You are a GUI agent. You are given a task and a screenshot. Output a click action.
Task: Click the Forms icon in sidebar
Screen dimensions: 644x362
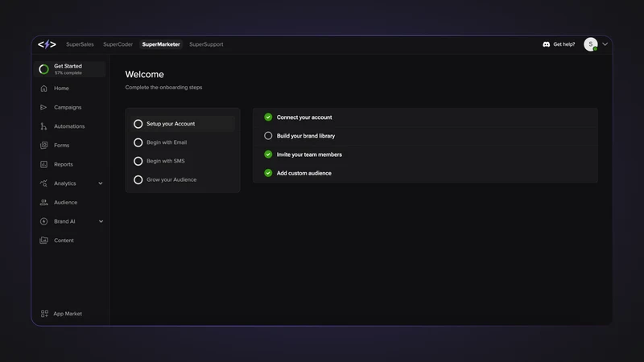click(44, 146)
